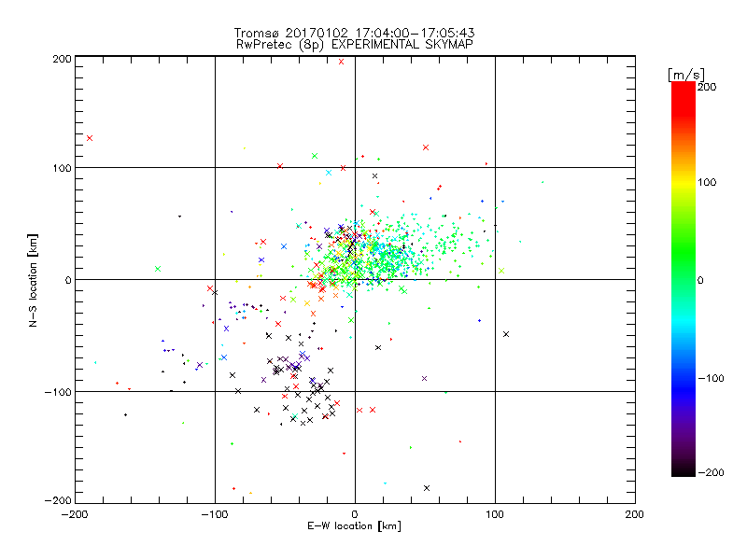Select the "N-S location [km]" axis label
747x560 pixels.
pyautogui.click(x=33, y=280)
